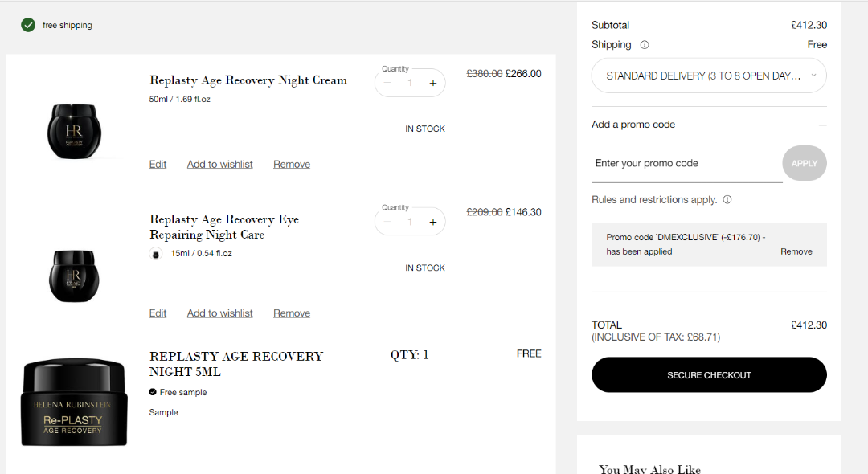The image size is (868, 474).
Task: Decrease Night Cream quantity with minus icon
Action: (x=387, y=83)
